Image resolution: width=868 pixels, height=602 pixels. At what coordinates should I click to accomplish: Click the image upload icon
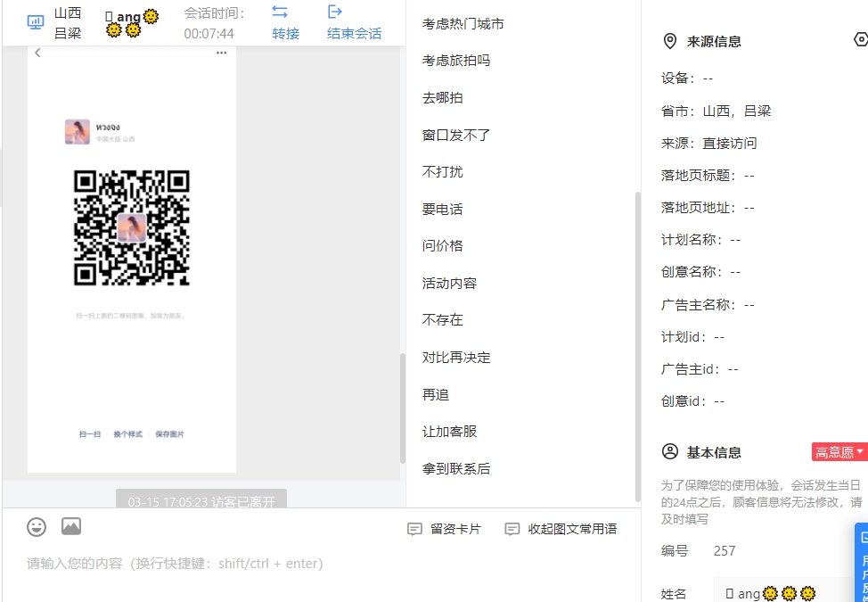[71, 526]
